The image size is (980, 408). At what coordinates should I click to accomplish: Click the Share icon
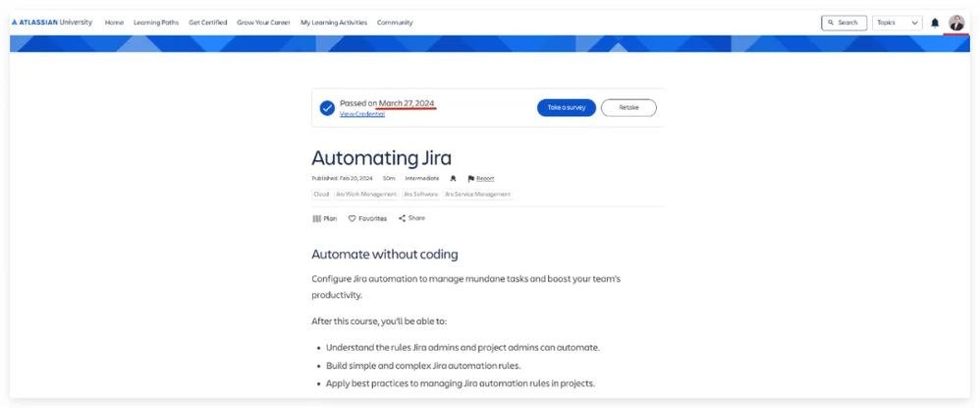coord(402,218)
